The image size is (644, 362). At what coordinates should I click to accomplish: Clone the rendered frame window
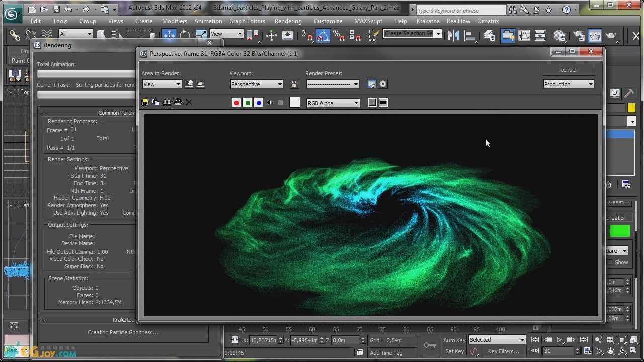(167, 102)
